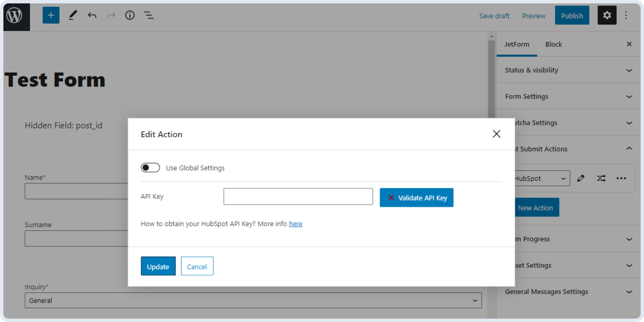Open the List View document outline icon
Image resolution: width=644 pixels, height=322 pixels.
[x=149, y=15]
